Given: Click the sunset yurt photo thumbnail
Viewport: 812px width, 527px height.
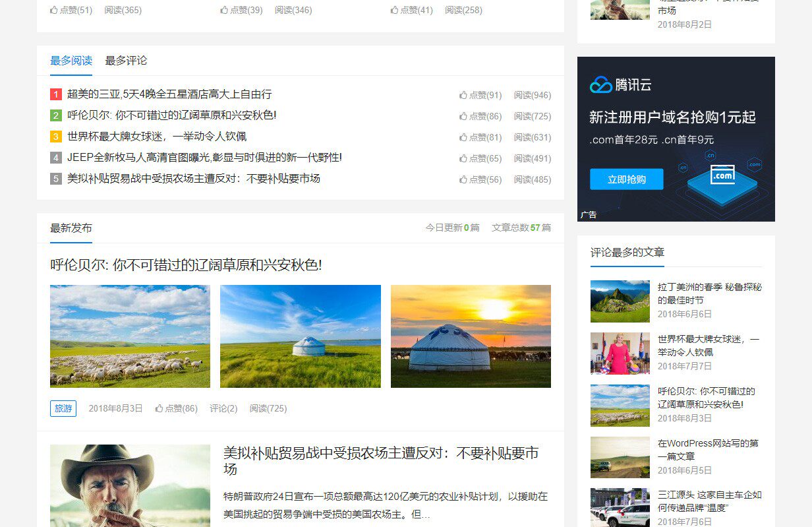Looking at the screenshot, I should click(x=471, y=336).
